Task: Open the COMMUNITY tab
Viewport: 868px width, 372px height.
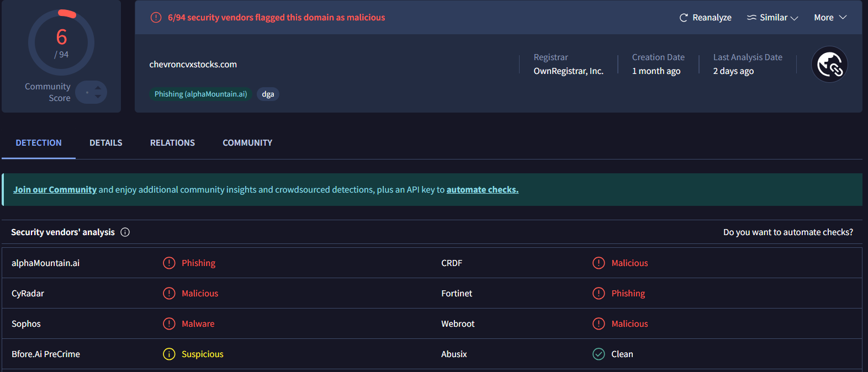Action: click(247, 143)
